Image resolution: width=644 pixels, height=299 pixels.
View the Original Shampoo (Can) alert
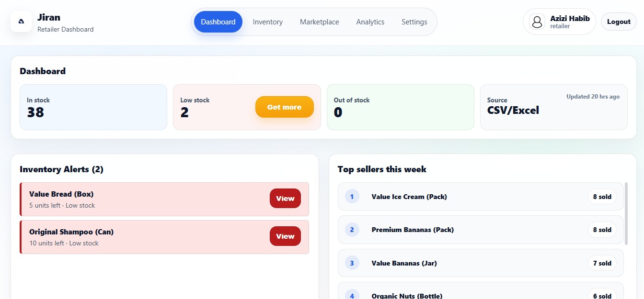click(285, 236)
